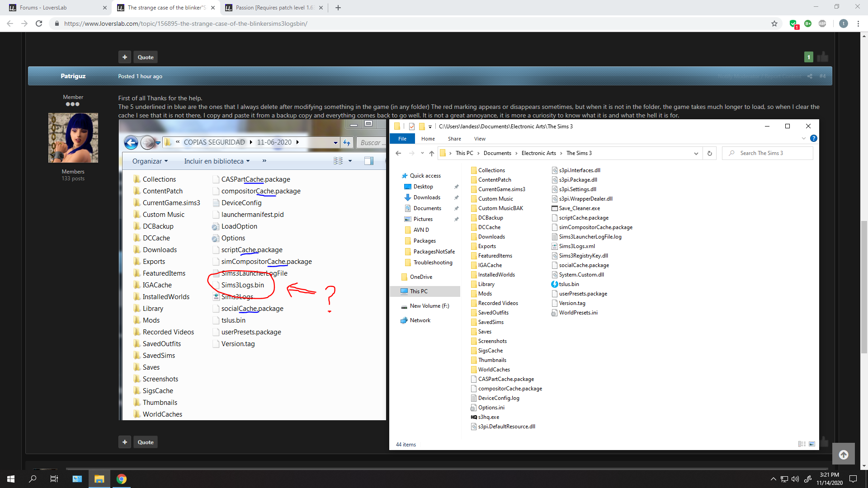This screenshot has width=868, height=488.
Task: Open the recent locations dropdown in Explorer
Action: (x=422, y=153)
